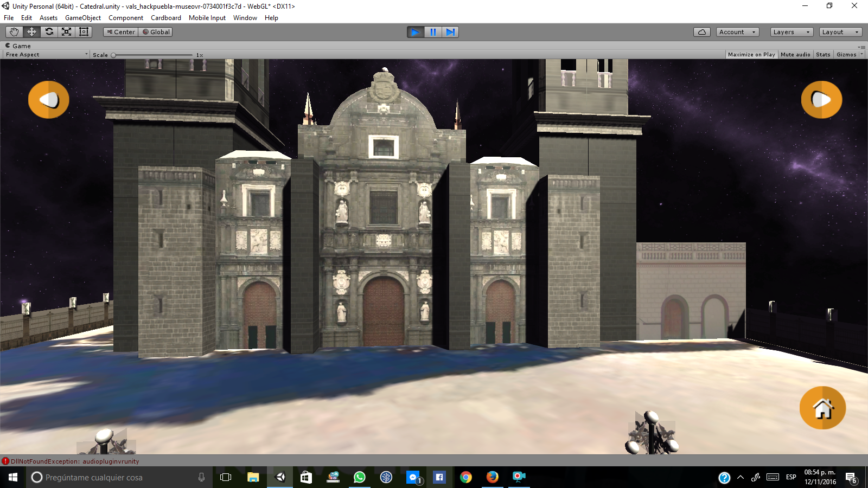868x488 pixels.
Task: Open File Explorer from taskbar
Action: (253, 477)
